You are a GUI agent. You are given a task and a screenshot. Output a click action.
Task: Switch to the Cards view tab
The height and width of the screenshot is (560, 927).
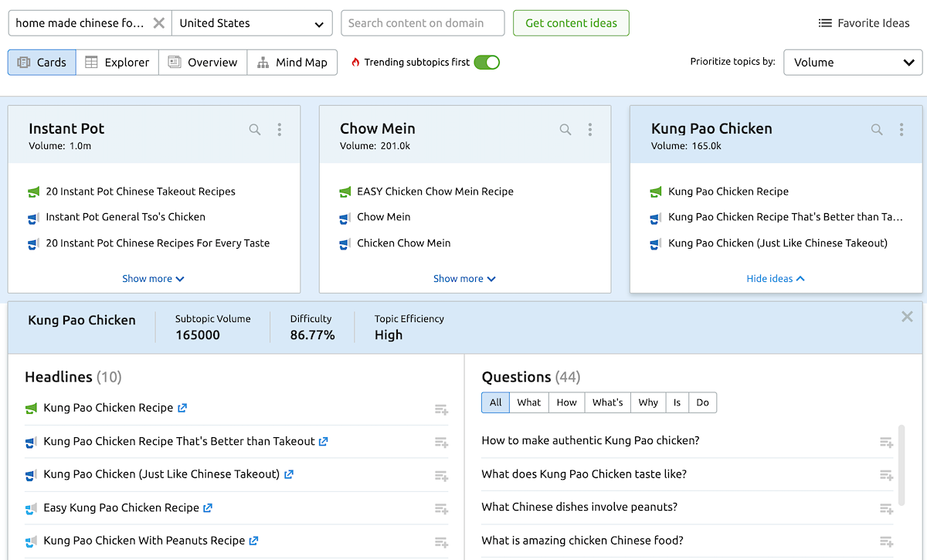point(42,63)
